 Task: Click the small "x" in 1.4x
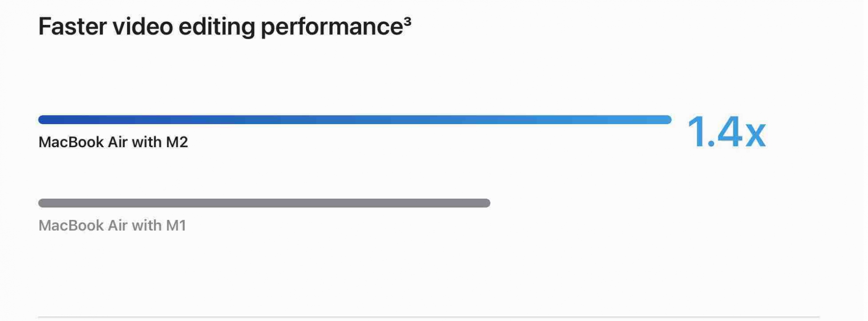[x=755, y=135]
